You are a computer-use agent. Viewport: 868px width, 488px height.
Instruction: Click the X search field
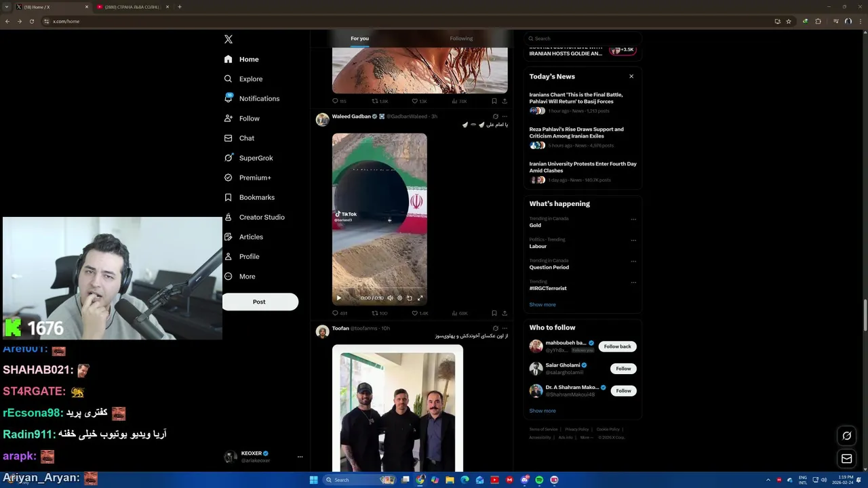pyautogui.click(x=583, y=39)
